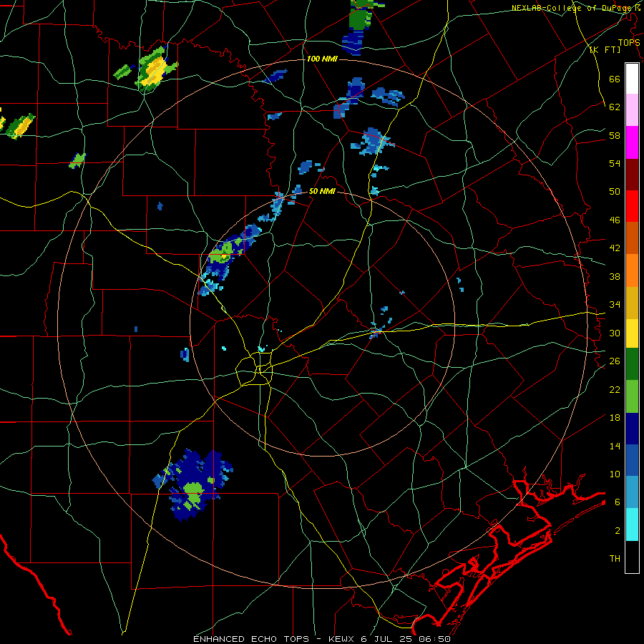Click the 6 legend label

point(617,502)
